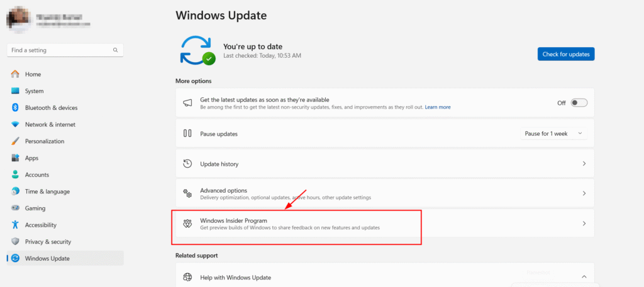644x287 pixels.
Task: Click the pause icon beside Pause updates
Action: 187,133
